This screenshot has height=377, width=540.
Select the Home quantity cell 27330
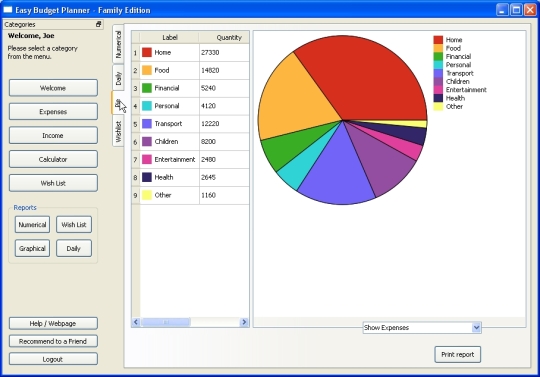pos(224,52)
